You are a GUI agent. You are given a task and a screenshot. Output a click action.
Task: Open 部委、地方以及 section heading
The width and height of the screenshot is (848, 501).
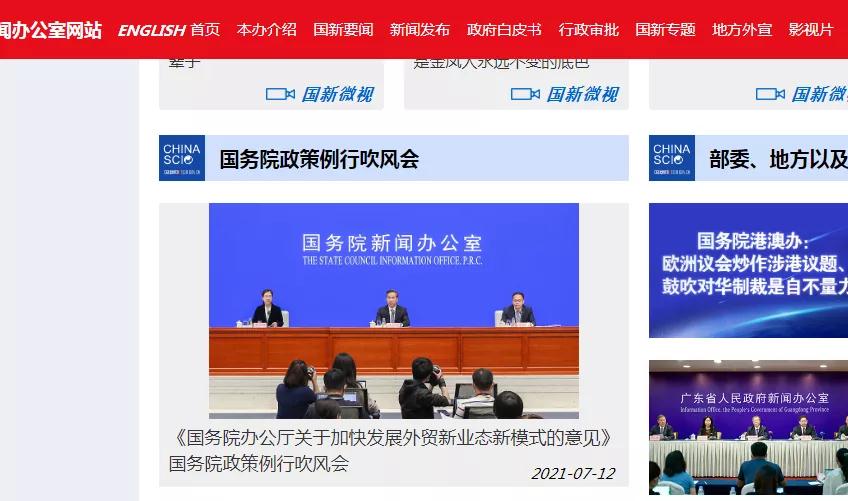click(x=778, y=159)
